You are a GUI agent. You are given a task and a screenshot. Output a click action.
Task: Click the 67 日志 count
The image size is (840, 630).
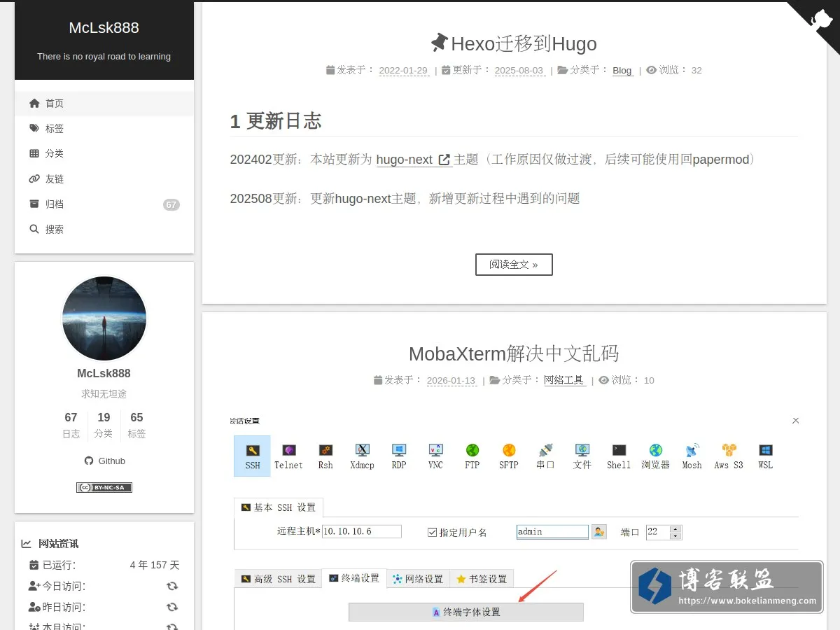(x=71, y=425)
